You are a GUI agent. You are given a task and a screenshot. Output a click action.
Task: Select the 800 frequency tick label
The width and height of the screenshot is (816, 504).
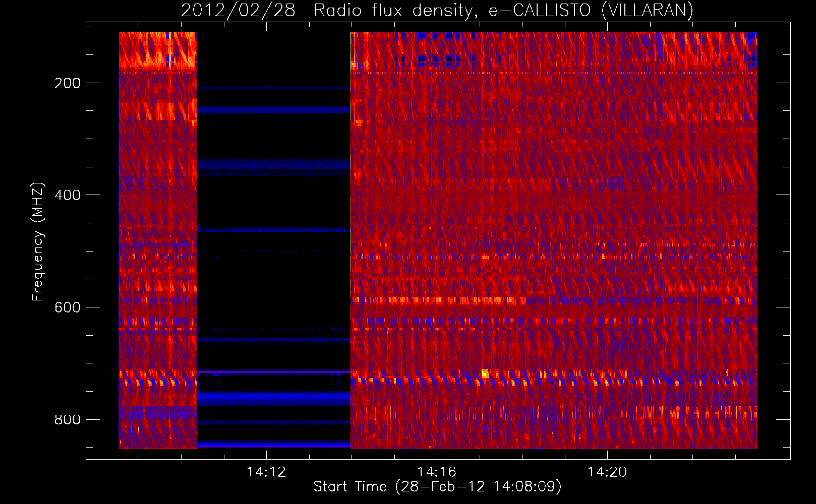[x=68, y=420]
